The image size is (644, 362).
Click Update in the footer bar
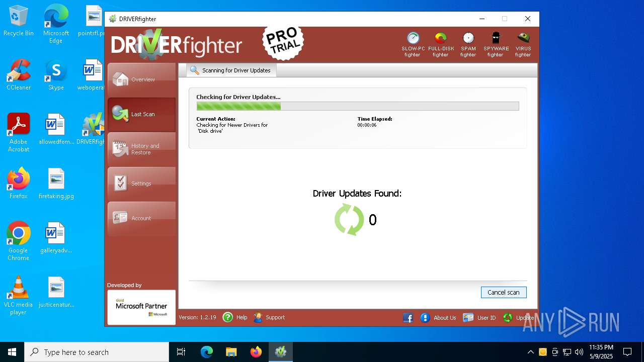(x=525, y=318)
